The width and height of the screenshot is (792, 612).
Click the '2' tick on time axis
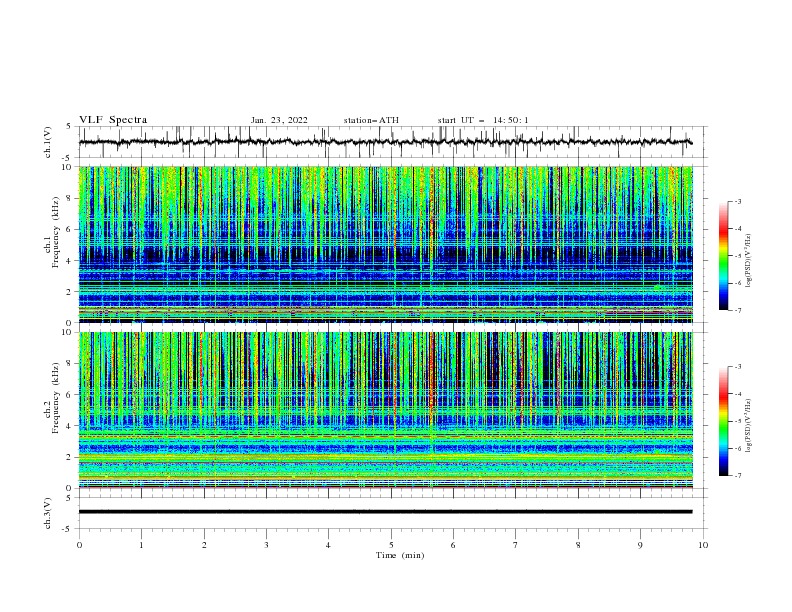tap(204, 545)
